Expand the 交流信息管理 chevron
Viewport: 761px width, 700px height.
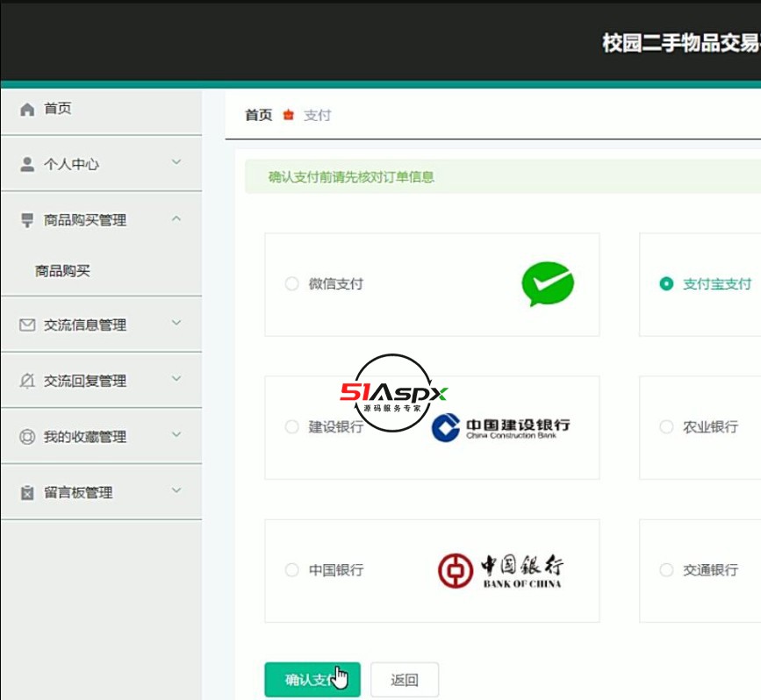pyautogui.click(x=176, y=323)
